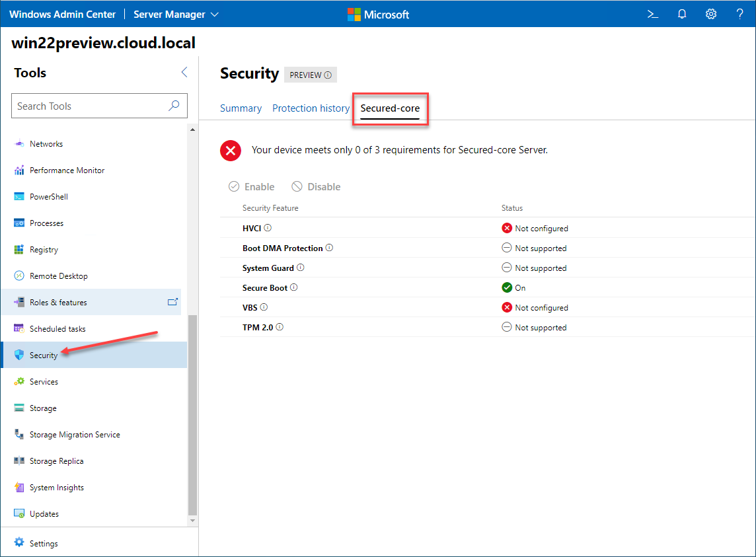Collapse the Tools pane chevron

click(x=184, y=72)
